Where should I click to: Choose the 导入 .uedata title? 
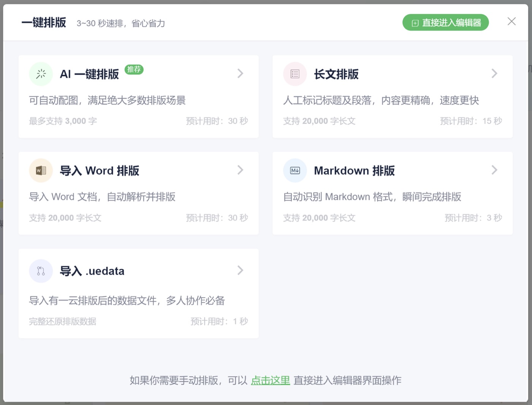pyautogui.click(x=92, y=271)
